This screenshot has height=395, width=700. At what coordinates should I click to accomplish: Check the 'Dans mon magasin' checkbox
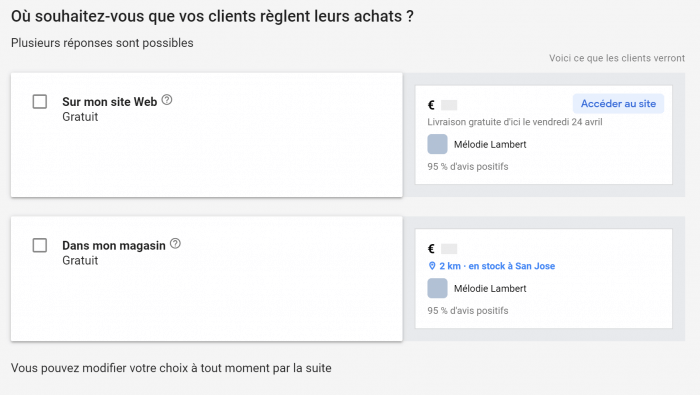click(40, 245)
